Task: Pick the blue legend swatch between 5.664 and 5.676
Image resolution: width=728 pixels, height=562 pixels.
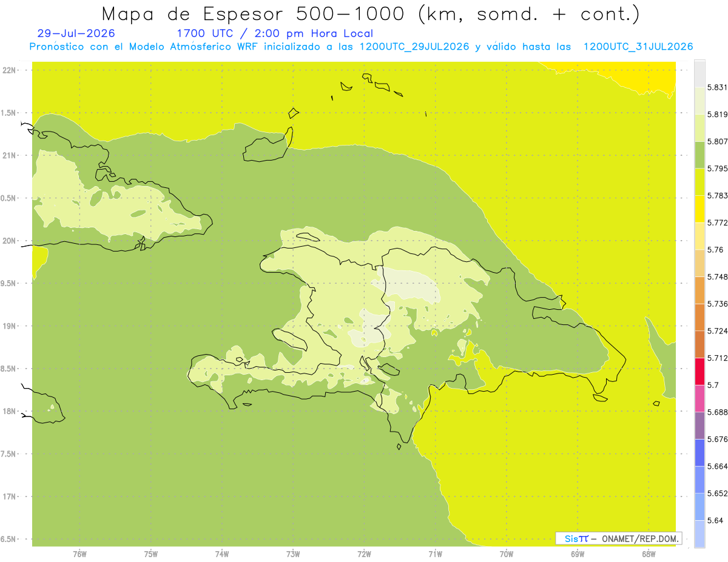Action: (700, 453)
